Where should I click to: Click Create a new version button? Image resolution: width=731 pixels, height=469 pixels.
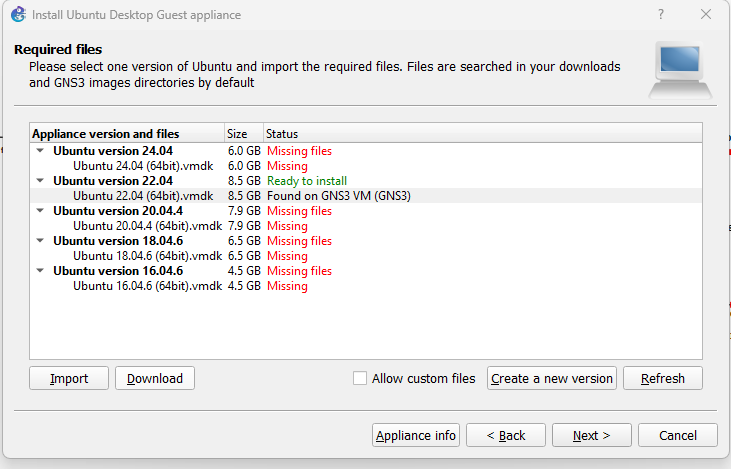point(551,378)
